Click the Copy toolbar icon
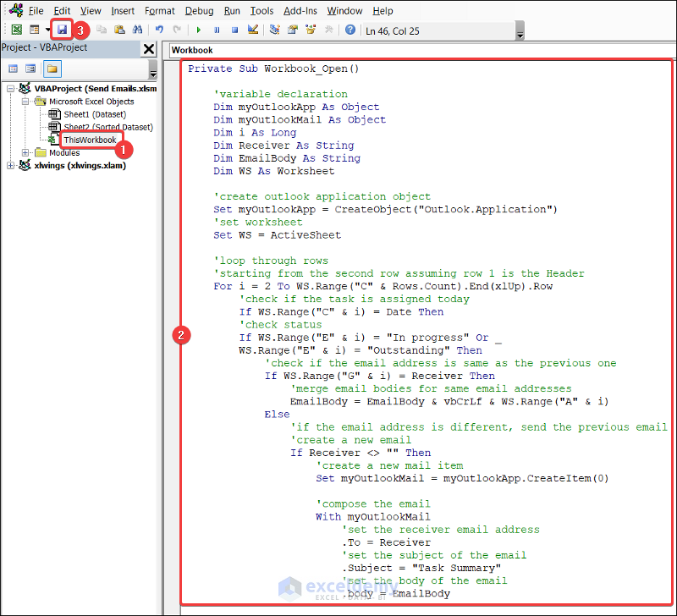The image size is (677, 616). [102, 30]
